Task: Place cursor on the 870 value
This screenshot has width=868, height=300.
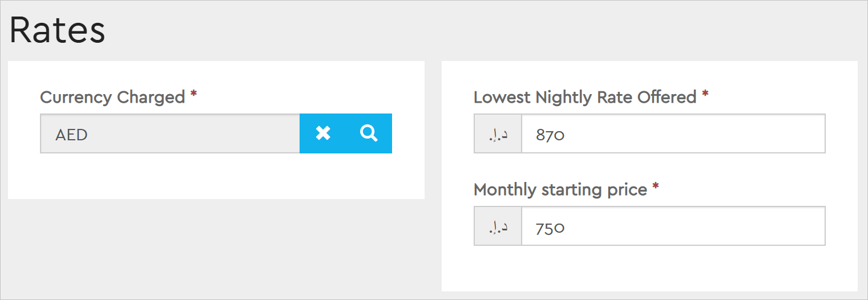Action: tap(550, 135)
